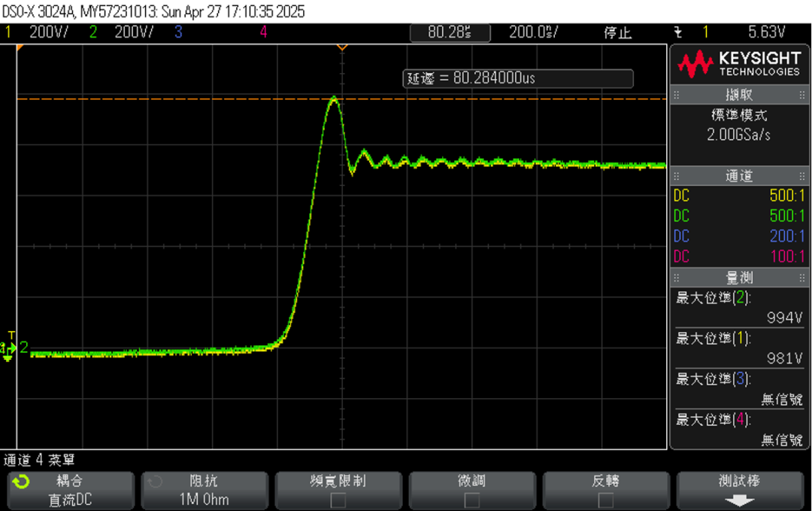Toggle the 反轉 invert checkbox
Screen dimensions: 812x511
click(605, 500)
